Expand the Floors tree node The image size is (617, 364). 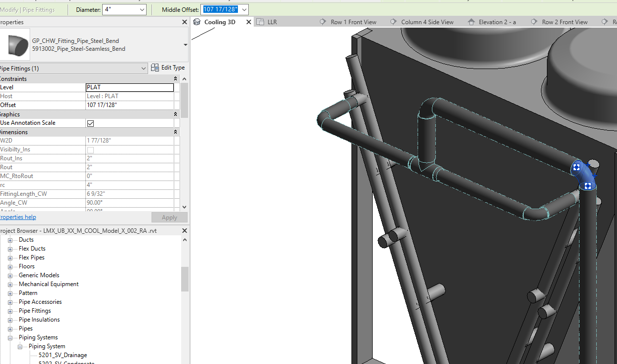[10, 266]
